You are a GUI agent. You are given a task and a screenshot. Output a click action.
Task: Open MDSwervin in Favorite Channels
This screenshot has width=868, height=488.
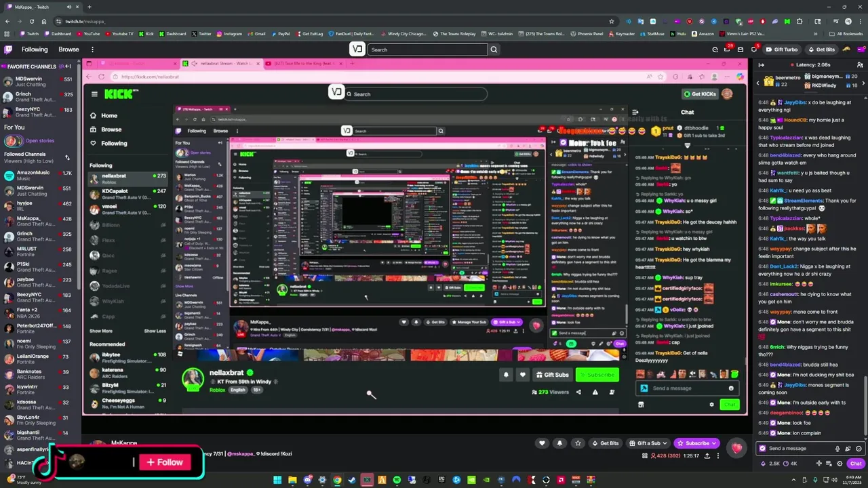pyautogui.click(x=40, y=81)
